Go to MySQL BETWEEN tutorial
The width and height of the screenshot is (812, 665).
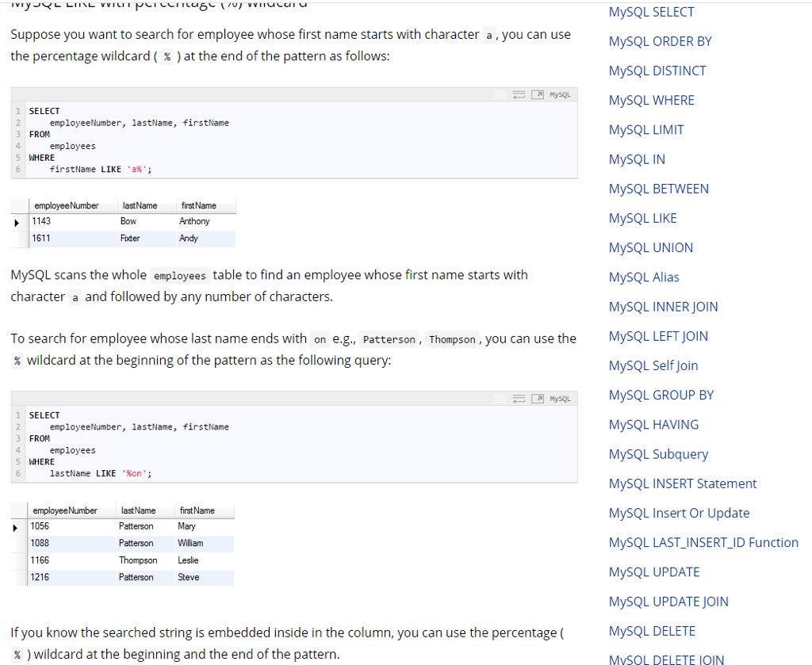point(658,189)
